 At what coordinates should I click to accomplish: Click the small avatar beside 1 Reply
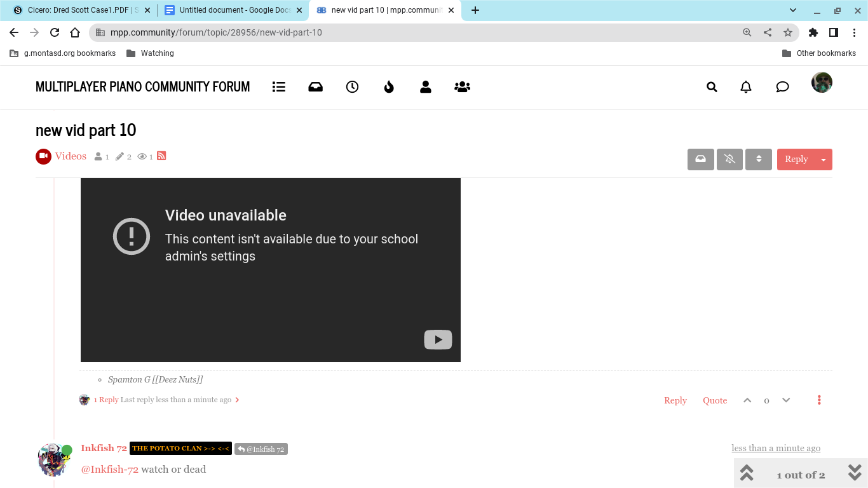85,400
